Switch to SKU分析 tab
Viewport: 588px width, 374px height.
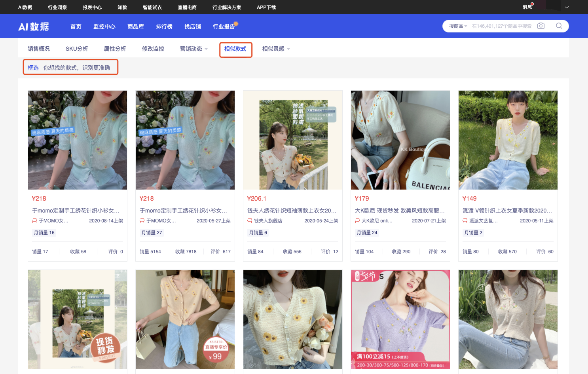(77, 49)
